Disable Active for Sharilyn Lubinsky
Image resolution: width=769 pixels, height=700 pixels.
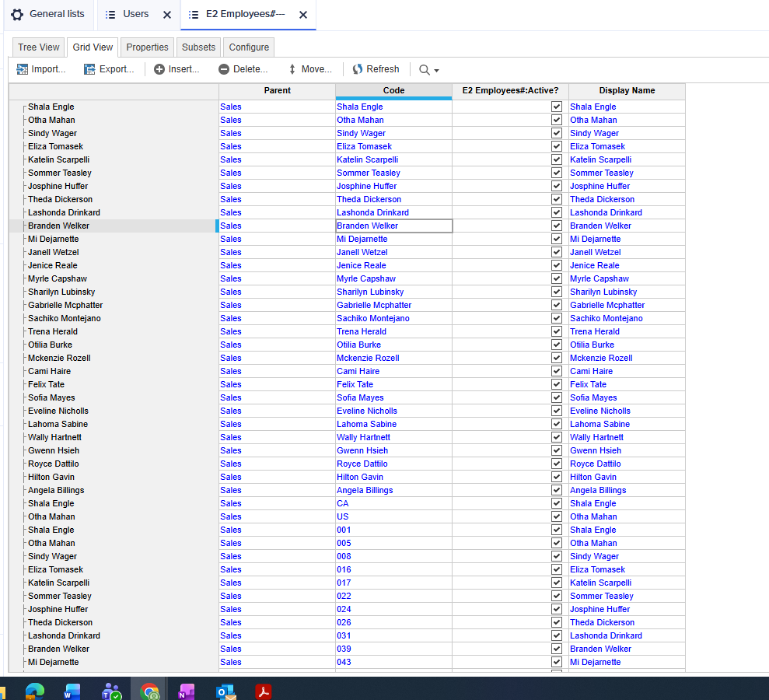(556, 292)
